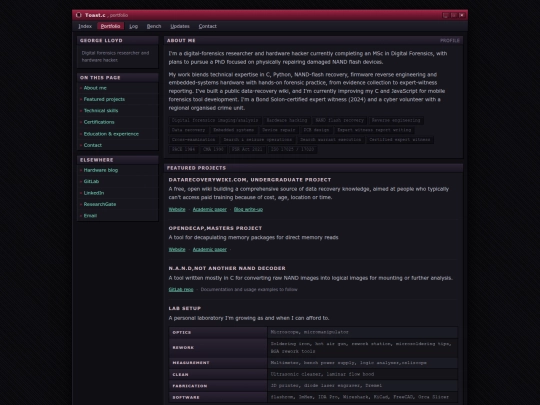This screenshot has width=540, height=405.
Task: Click the 'Cross-examination' tag
Action: coord(193,139)
